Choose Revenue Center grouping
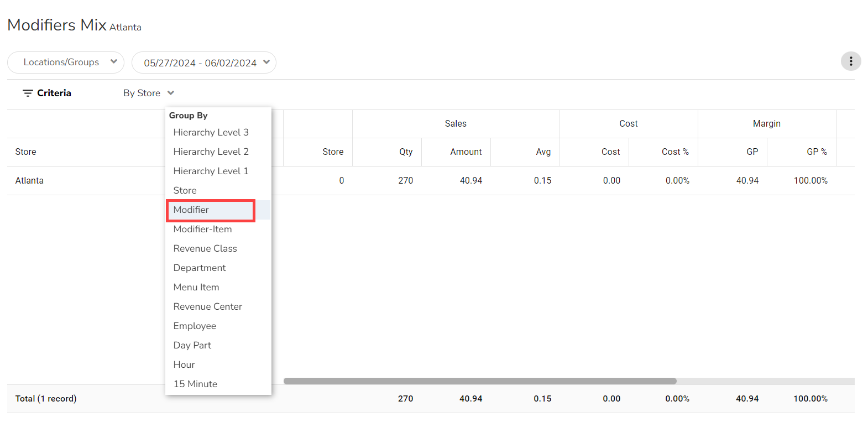 [207, 306]
